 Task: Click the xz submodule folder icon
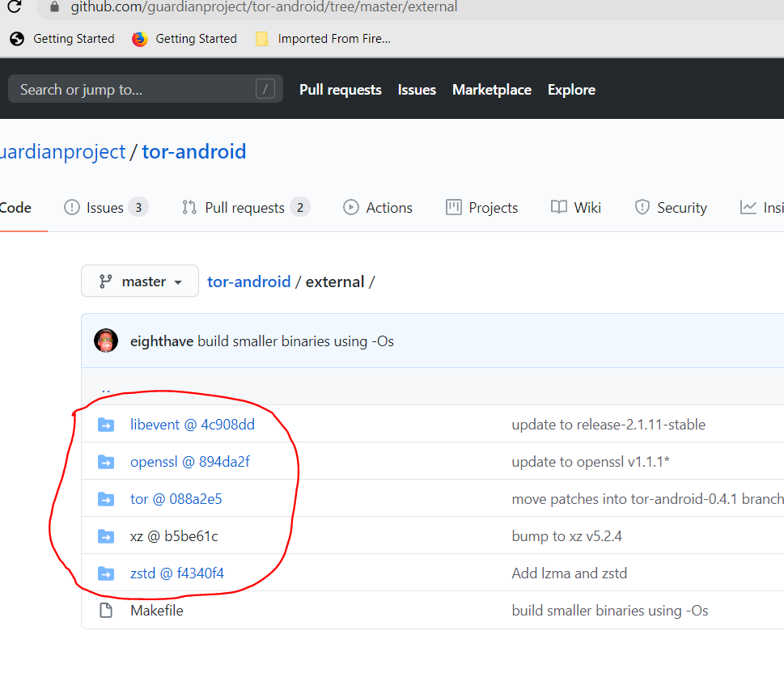tap(106, 536)
